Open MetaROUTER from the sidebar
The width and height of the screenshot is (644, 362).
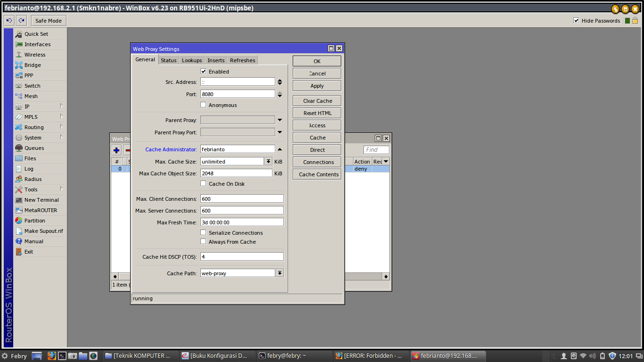coord(41,210)
